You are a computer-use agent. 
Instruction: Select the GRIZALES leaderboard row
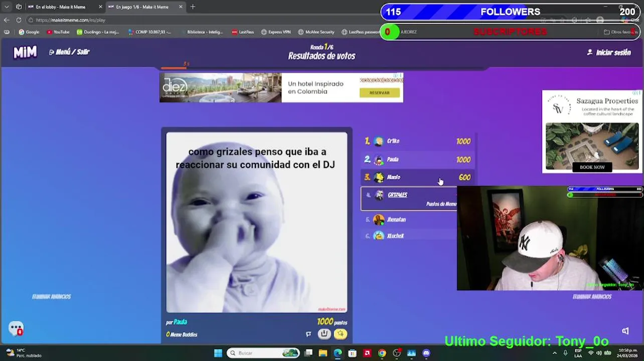409,199
